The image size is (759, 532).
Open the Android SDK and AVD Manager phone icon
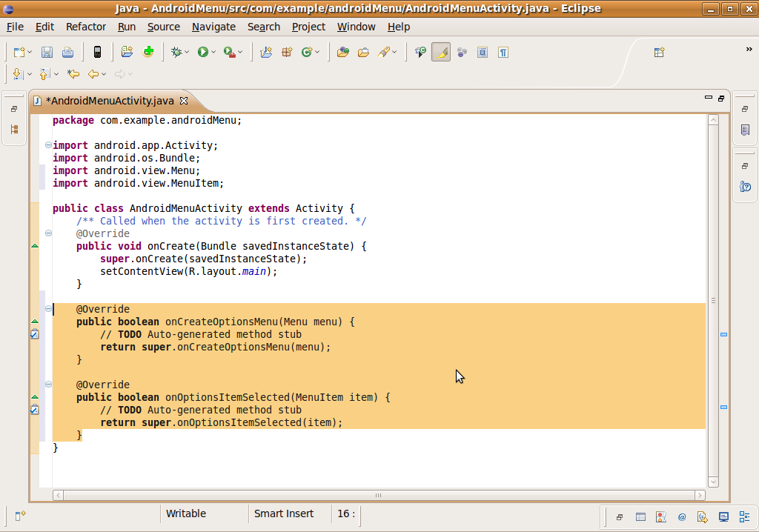point(97,53)
